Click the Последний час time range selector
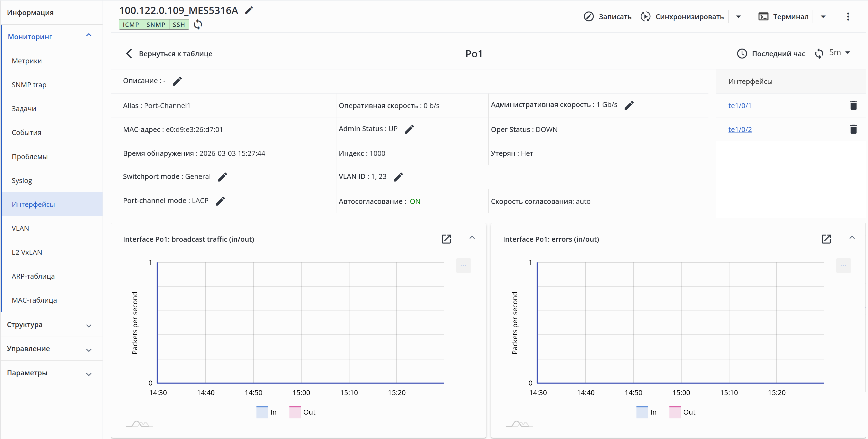This screenshot has width=868, height=439. [771, 54]
